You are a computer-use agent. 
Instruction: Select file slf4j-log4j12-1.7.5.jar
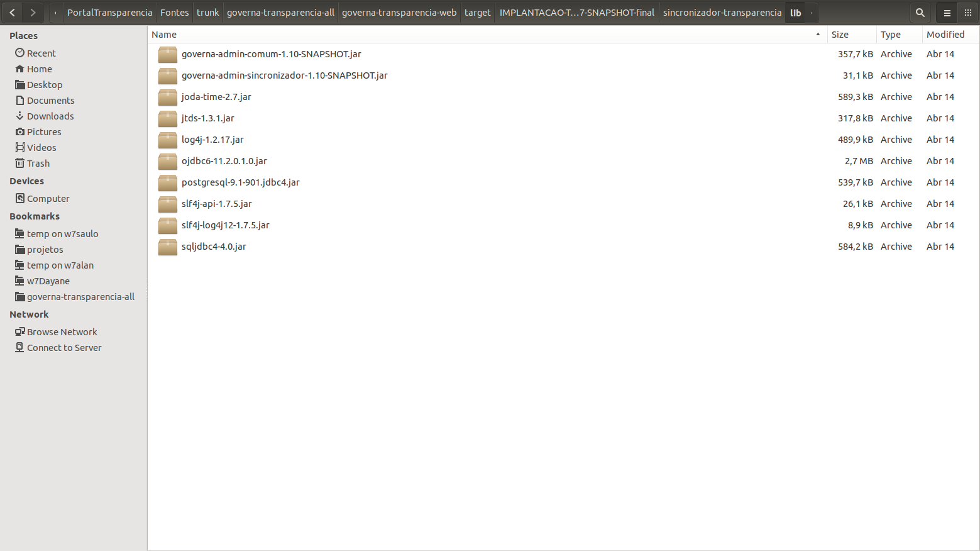[x=226, y=225]
